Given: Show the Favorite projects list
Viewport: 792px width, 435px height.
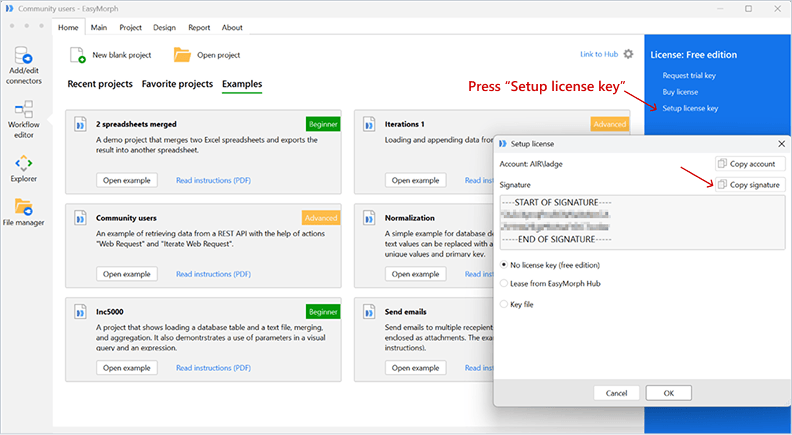Looking at the screenshot, I should (x=177, y=84).
